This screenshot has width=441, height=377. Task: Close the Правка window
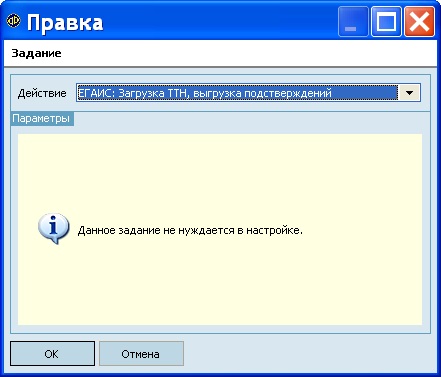[x=419, y=22]
